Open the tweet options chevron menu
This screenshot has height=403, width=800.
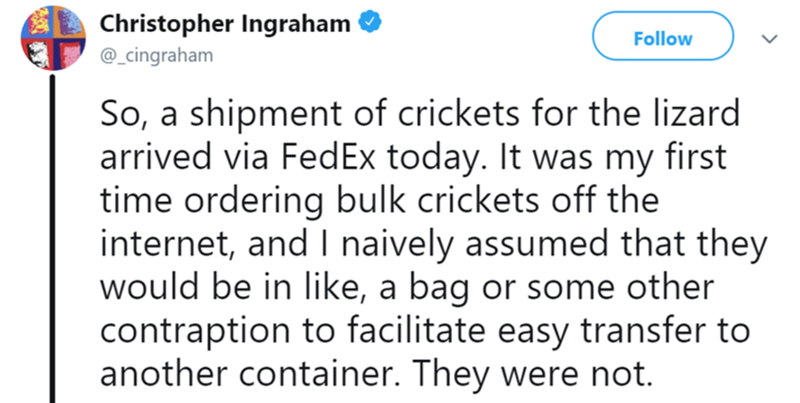click(766, 38)
